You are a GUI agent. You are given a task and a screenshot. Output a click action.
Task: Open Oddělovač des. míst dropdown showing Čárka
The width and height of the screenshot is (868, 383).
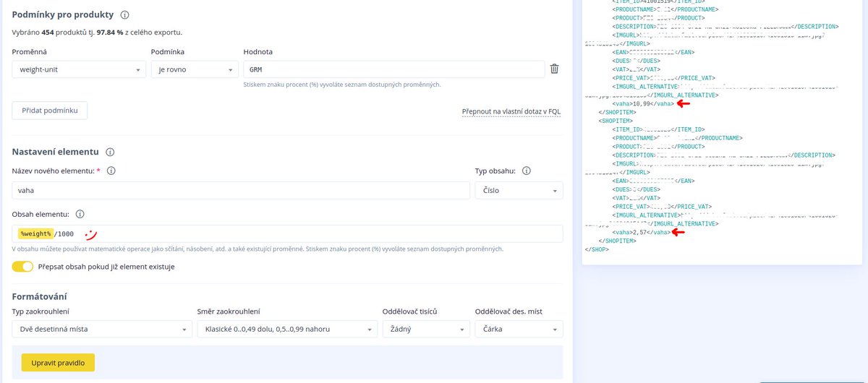(x=519, y=329)
